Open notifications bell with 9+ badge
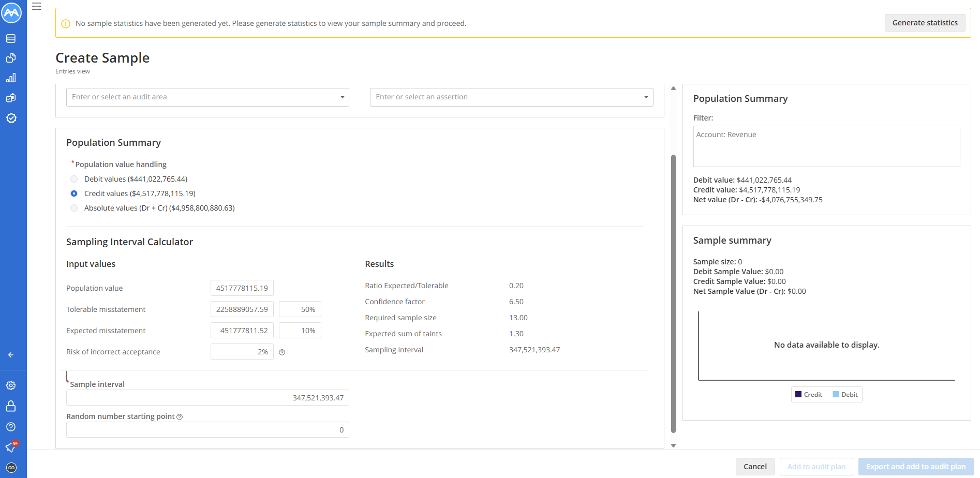The height and width of the screenshot is (478, 980). [x=11, y=447]
